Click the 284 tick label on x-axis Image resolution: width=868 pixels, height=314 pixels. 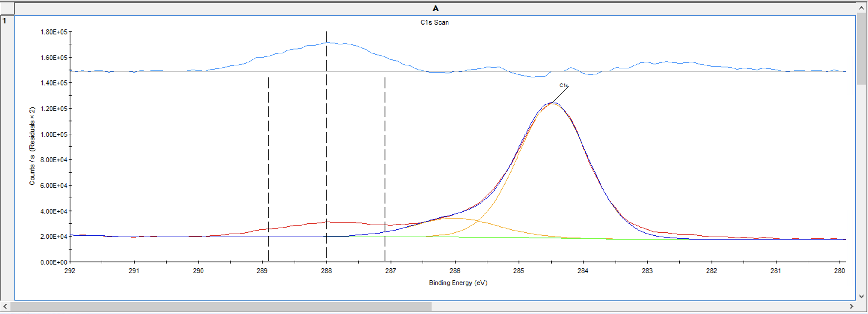click(582, 270)
